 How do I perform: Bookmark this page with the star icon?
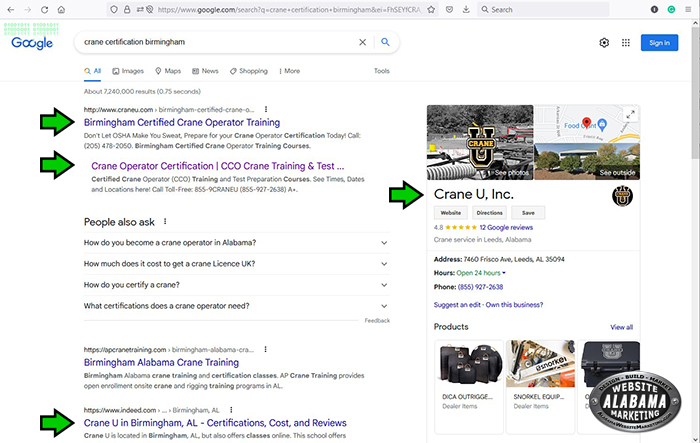pos(431,9)
